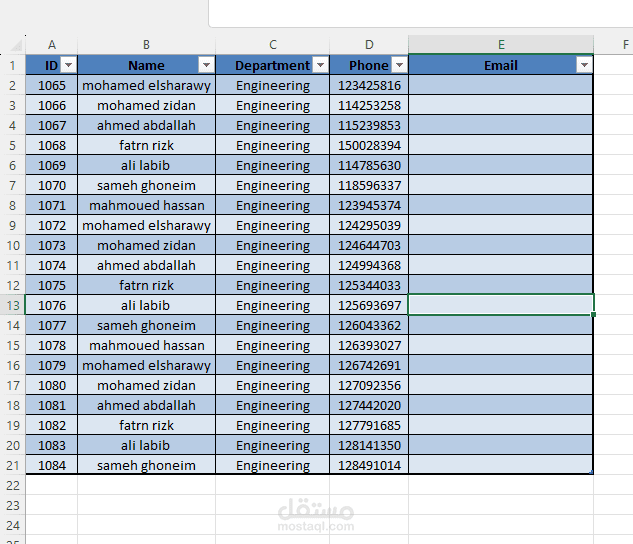Select column D header
This screenshot has width=633, height=544.
point(369,44)
